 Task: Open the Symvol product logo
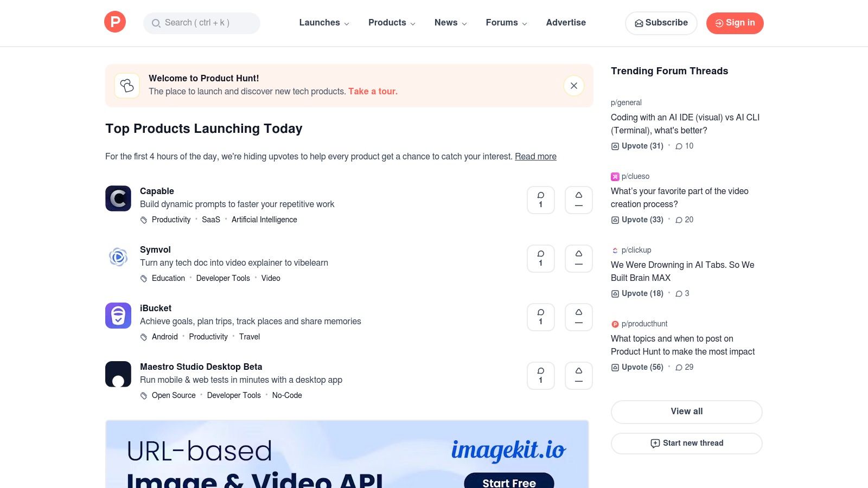(x=118, y=257)
